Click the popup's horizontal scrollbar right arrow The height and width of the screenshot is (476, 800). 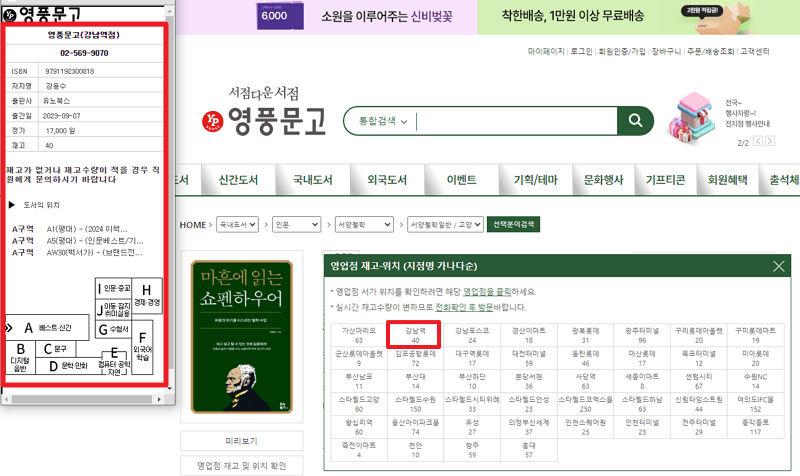pyautogui.click(x=159, y=399)
